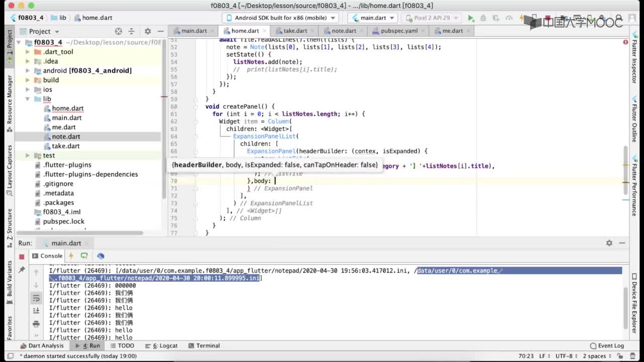The width and height of the screenshot is (644, 362).
Task: Switch to note.dart editor tab
Action: click(344, 31)
